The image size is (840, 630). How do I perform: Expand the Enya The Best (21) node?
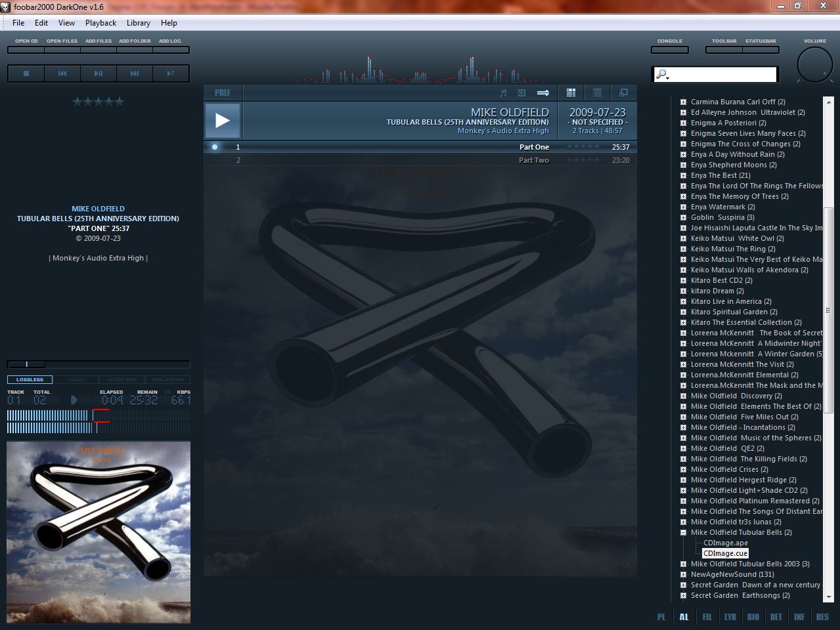coord(683,175)
